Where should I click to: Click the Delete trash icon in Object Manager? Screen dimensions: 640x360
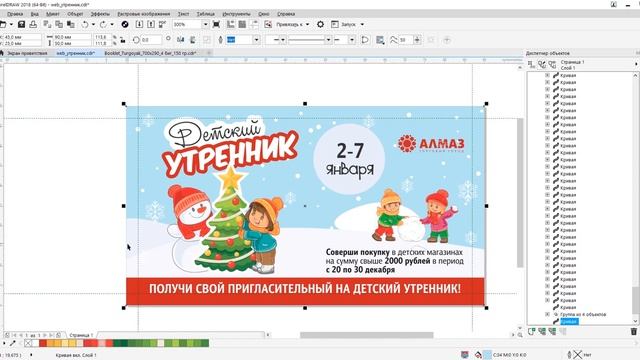coord(633,332)
